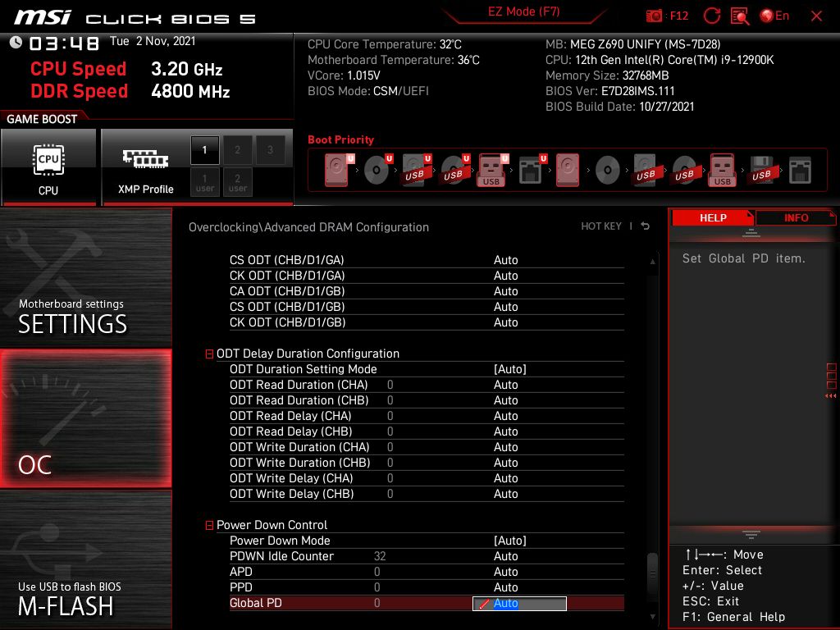Select ODT Read Delay (CHB) row

(427, 431)
